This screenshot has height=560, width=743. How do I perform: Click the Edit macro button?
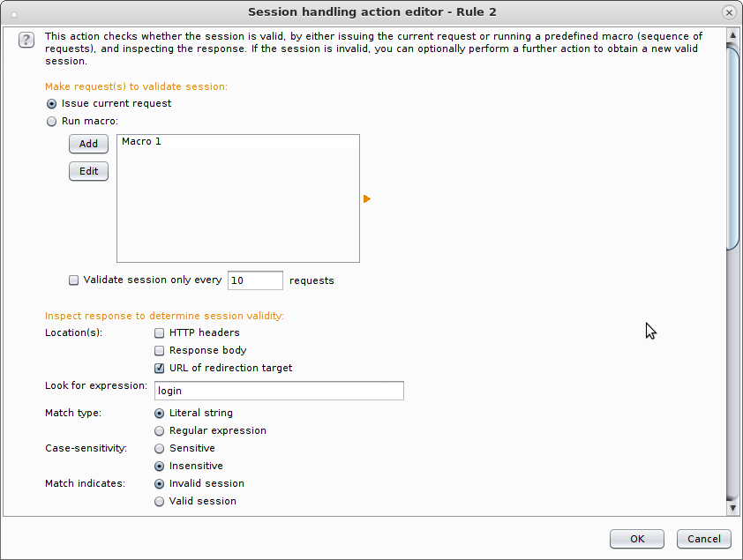point(88,171)
